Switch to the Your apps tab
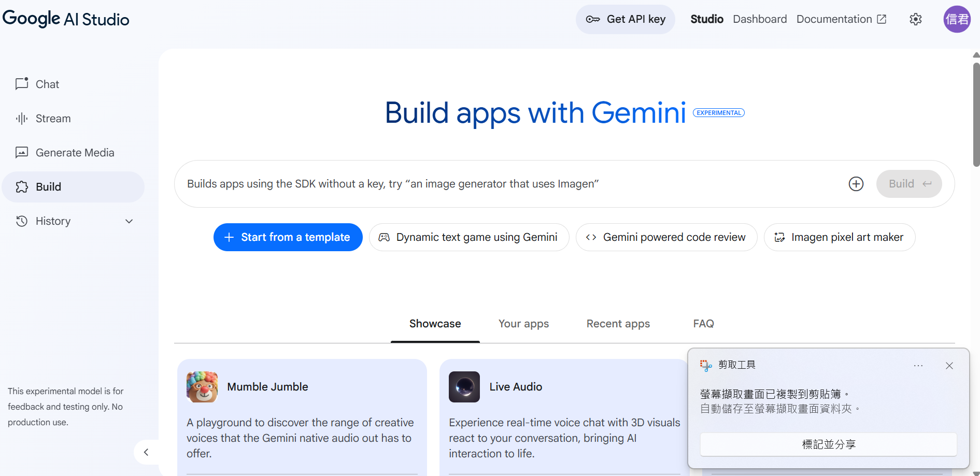980x476 pixels. click(523, 324)
